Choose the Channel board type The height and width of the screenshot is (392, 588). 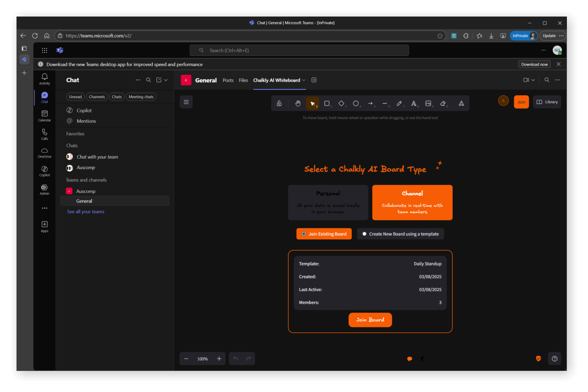pyautogui.click(x=412, y=203)
